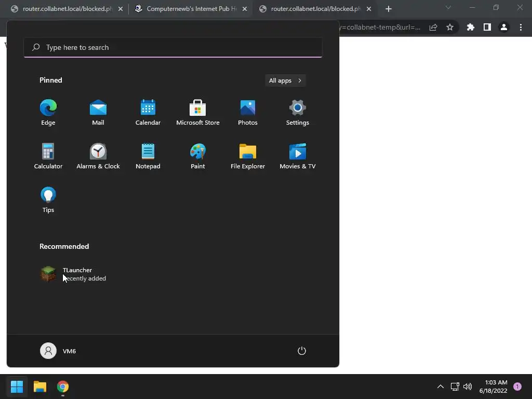Focus the Type here to search box
Screen dimensions: 532x399
[173, 47]
